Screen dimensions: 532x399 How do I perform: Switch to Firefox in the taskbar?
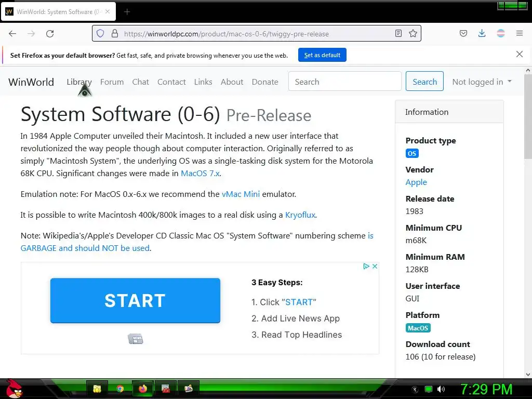tap(143, 389)
